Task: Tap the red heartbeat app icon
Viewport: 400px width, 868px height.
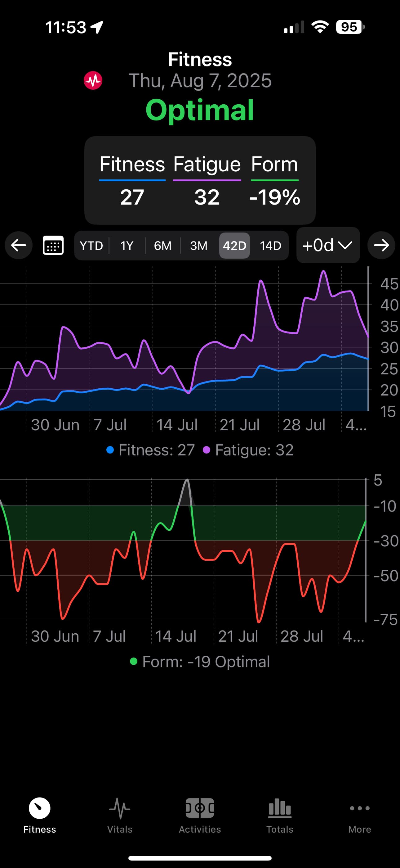Action: tap(93, 80)
